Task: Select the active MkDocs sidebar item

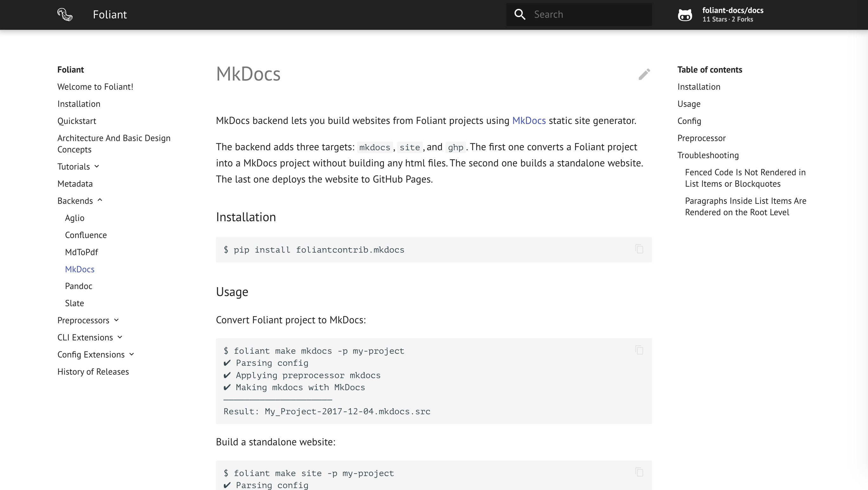Action: (80, 269)
